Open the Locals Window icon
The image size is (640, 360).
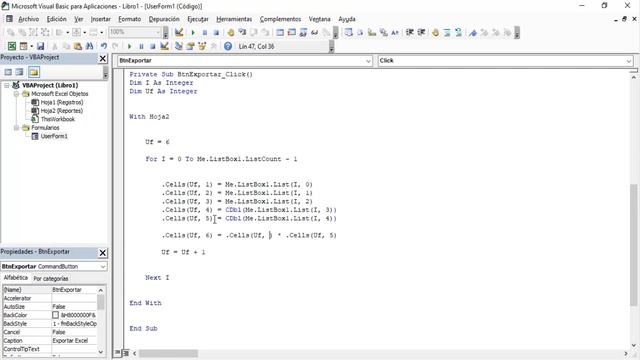tap(280, 32)
